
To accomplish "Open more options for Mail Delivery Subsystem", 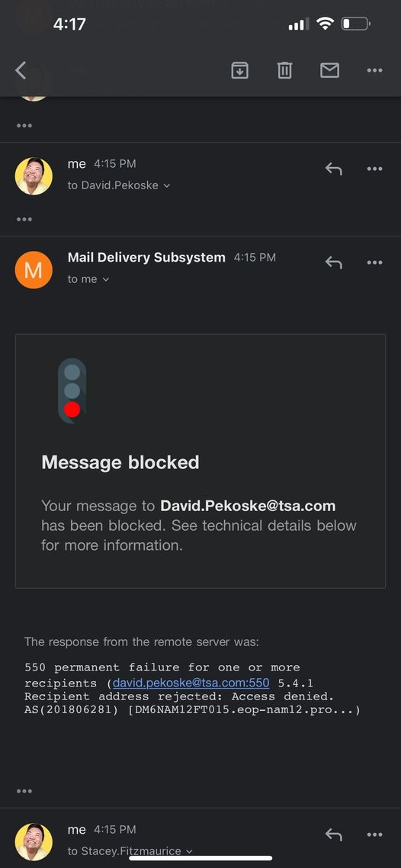I will pos(374,262).
